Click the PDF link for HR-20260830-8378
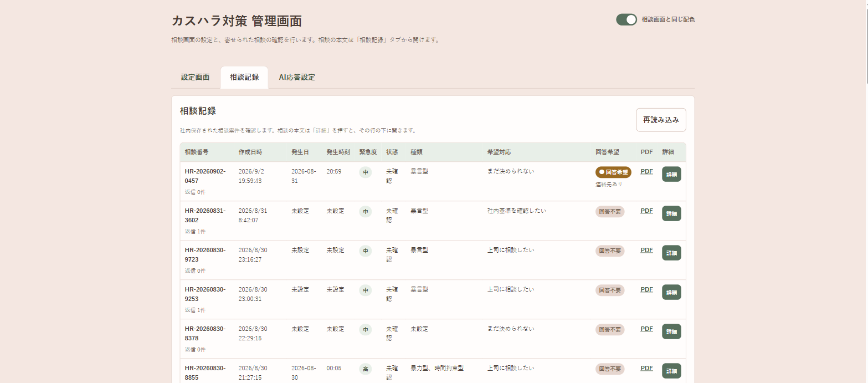The width and height of the screenshot is (868, 383). click(646, 329)
